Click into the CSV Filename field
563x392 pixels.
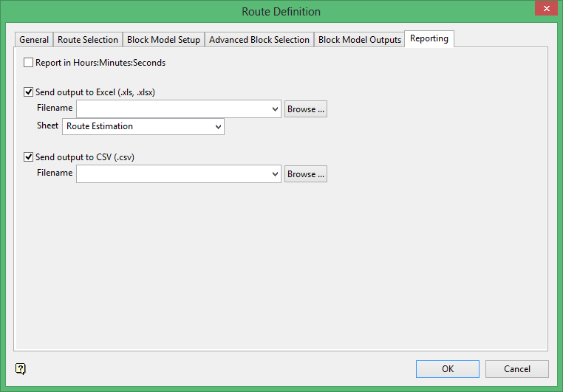click(x=174, y=174)
